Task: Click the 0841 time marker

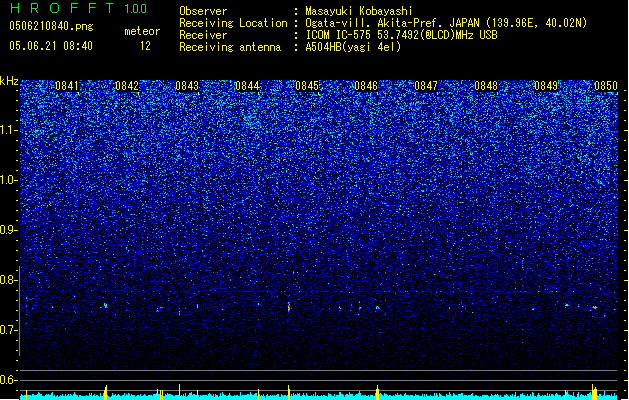Action: click(67, 86)
